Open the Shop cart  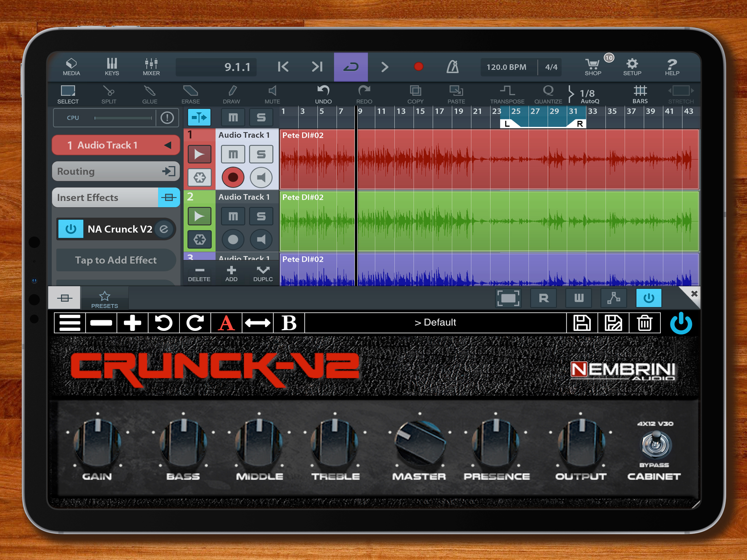593,66
